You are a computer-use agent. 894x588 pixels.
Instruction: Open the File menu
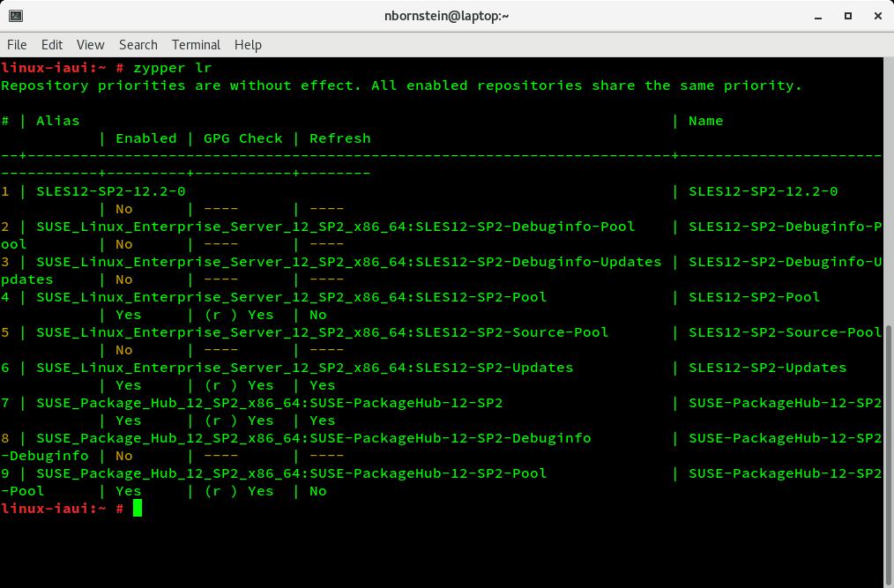click(x=17, y=44)
